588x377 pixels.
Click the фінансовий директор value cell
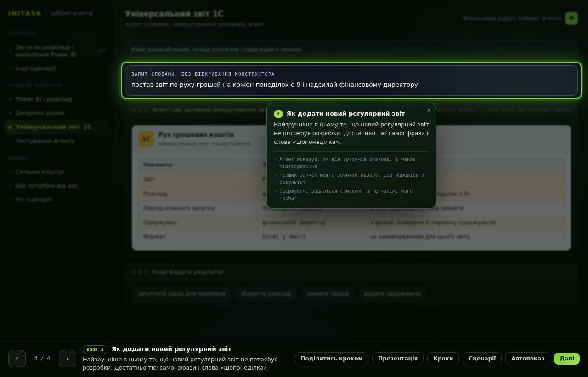(x=311, y=222)
